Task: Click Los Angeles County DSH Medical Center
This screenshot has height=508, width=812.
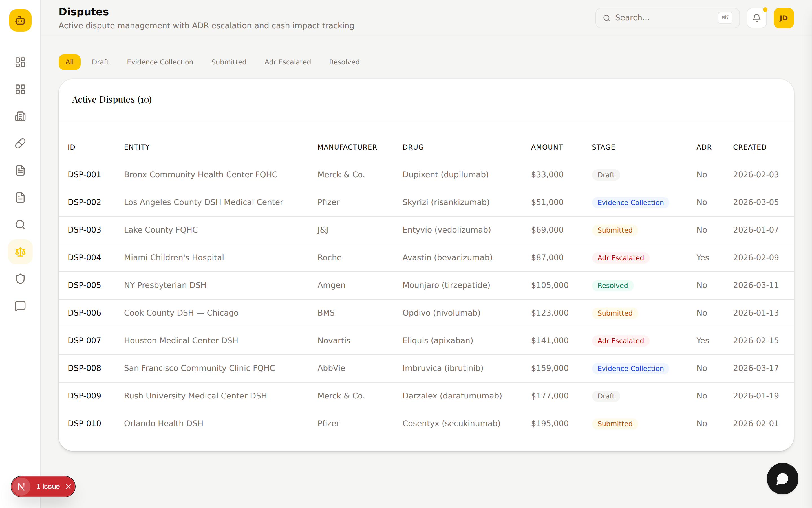Action: coord(204,202)
